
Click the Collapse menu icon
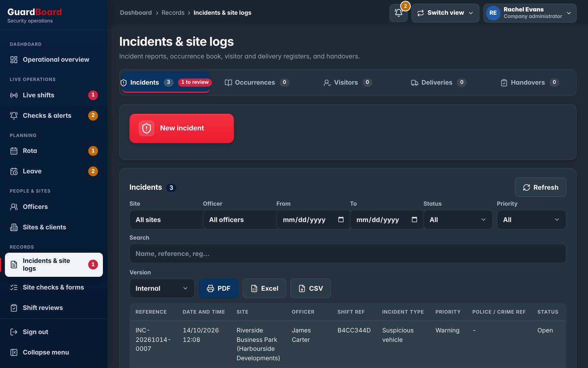pos(14,353)
